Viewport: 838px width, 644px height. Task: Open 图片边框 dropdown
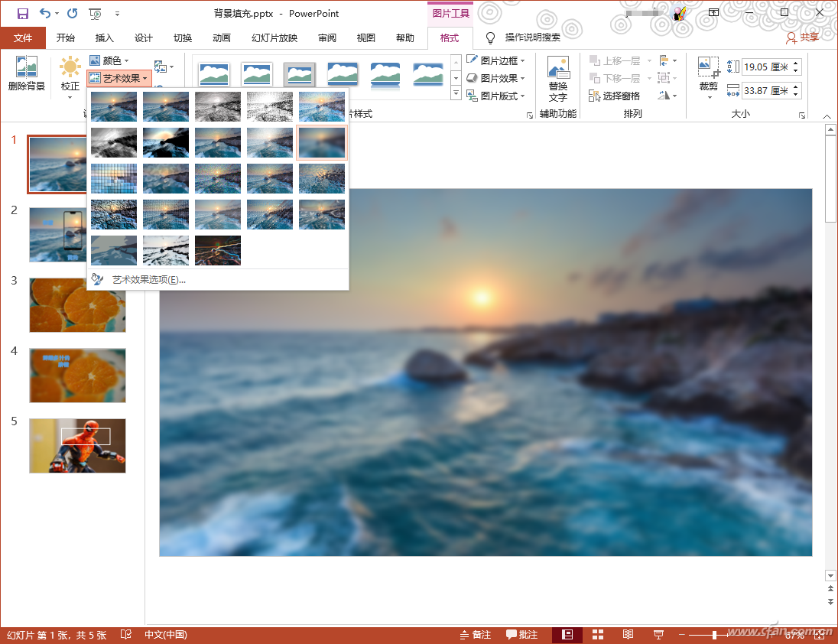[x=495, y=60]
